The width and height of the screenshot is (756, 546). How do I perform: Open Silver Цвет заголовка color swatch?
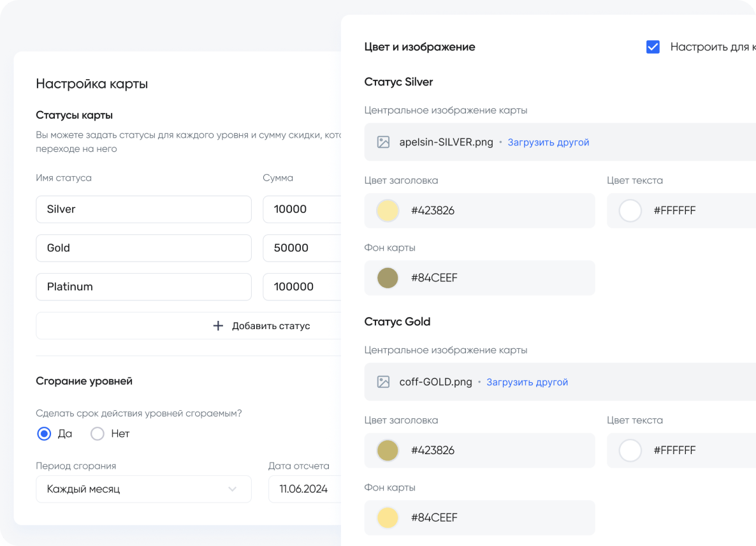[x=388, y=210]
